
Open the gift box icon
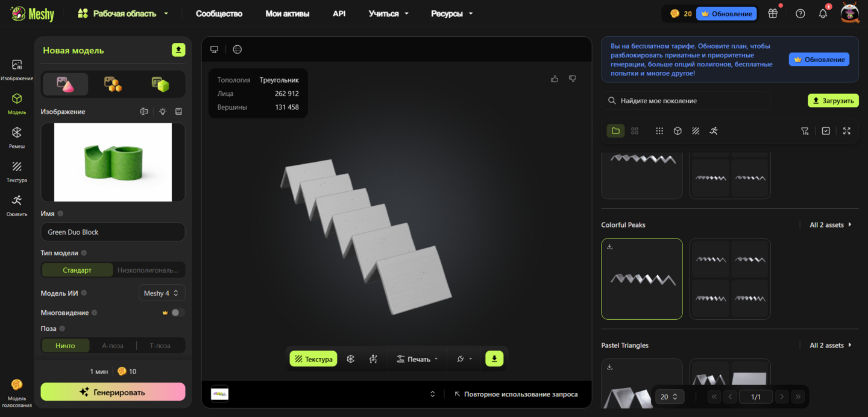pyautogui.click(x=773, y=13)
